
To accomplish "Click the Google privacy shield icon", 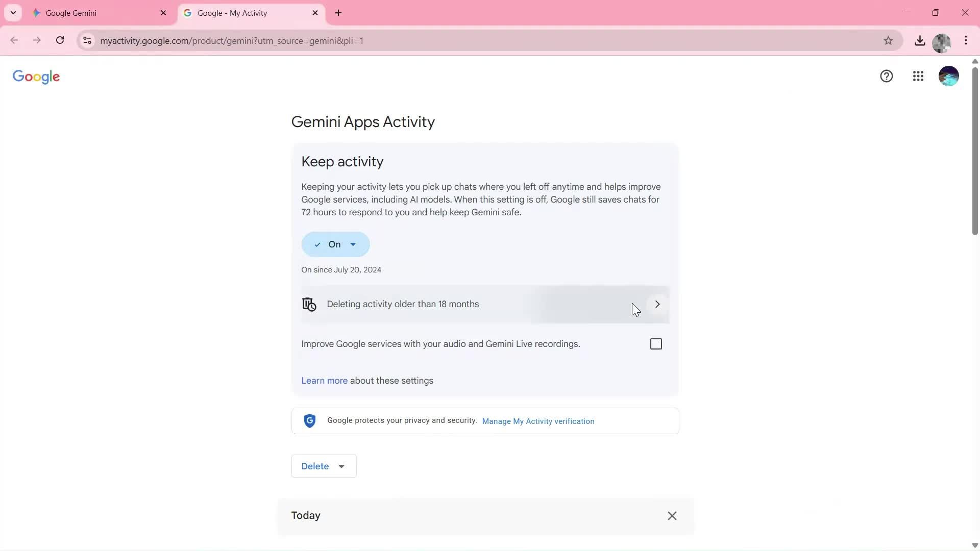I will (x=309, y=420).
